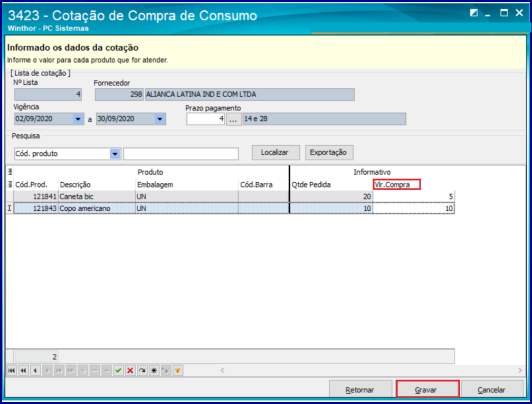This screenshot has width=532, height=404.
Task: Select the Caneta bic row description
Action: tap(97, 197)
